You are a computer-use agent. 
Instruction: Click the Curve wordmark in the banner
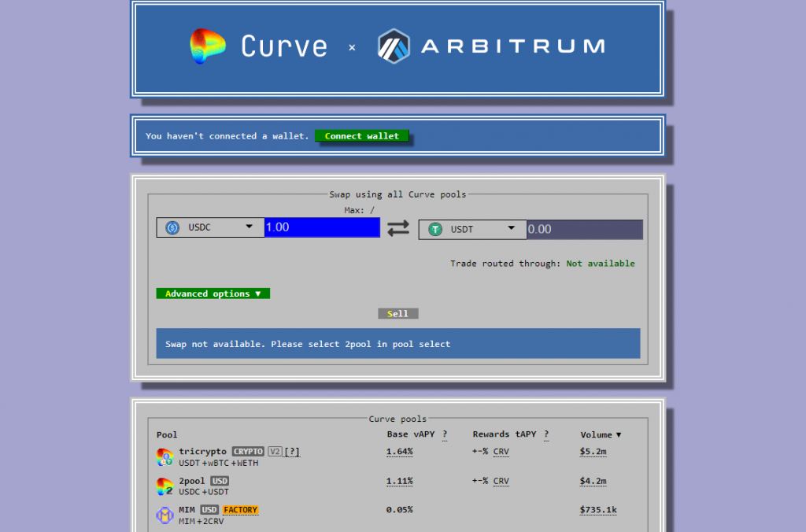click(284, 46)
